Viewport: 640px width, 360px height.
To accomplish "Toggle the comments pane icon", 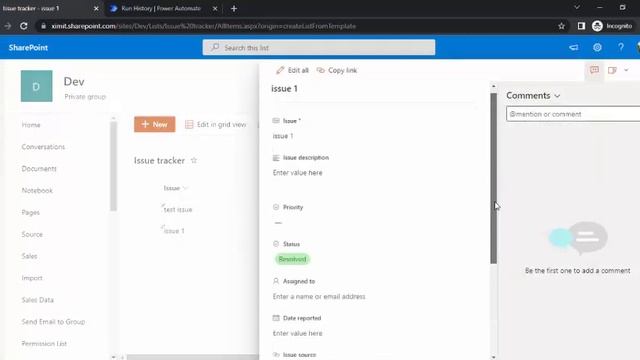I will [594, 70].
